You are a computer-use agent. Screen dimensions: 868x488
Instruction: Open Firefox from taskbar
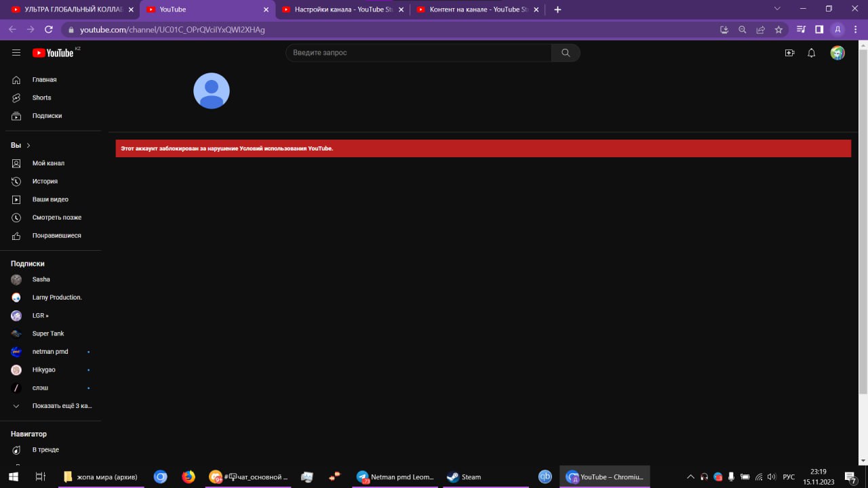click(189, 477)
